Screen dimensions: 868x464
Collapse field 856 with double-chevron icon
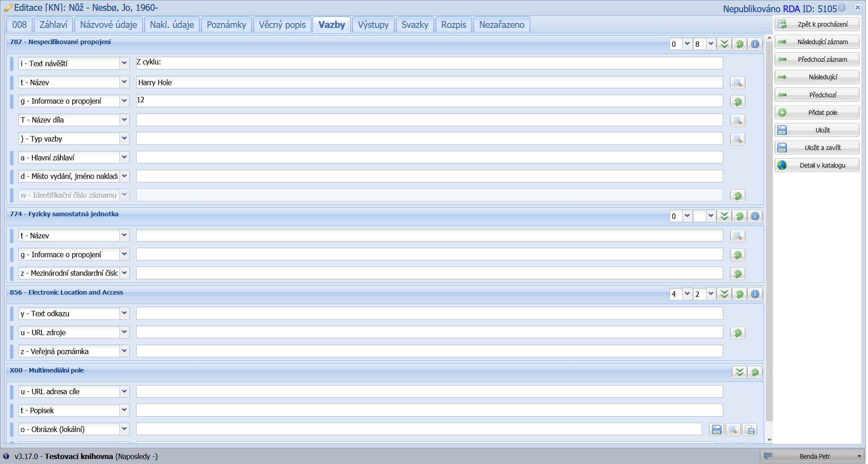click(724, 294)
